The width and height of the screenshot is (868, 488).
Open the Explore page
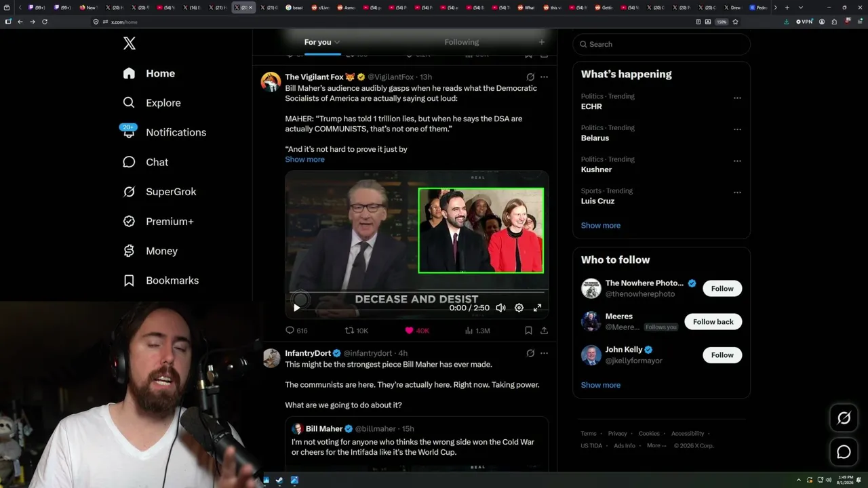point(151,103)
